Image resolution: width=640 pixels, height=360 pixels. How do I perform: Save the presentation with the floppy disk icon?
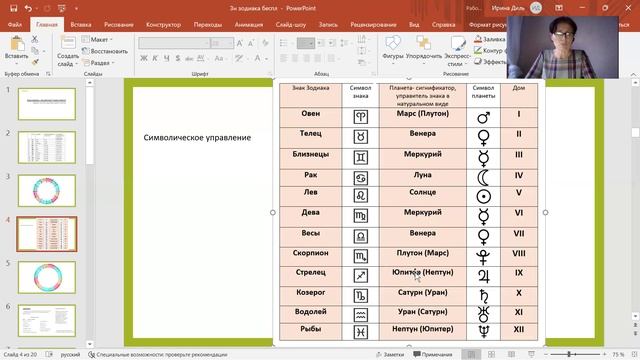(13, 8)
